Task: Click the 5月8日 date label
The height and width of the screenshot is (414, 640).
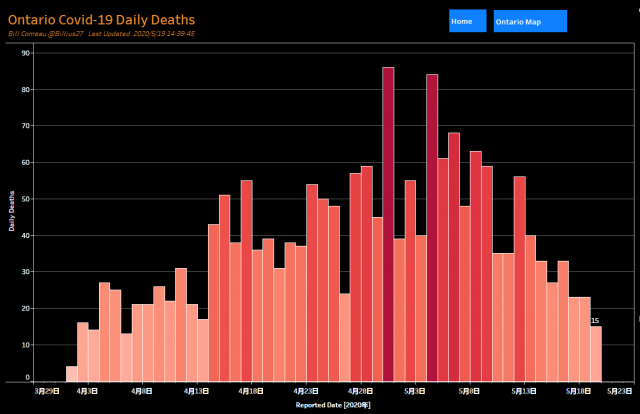Action: 469,391
